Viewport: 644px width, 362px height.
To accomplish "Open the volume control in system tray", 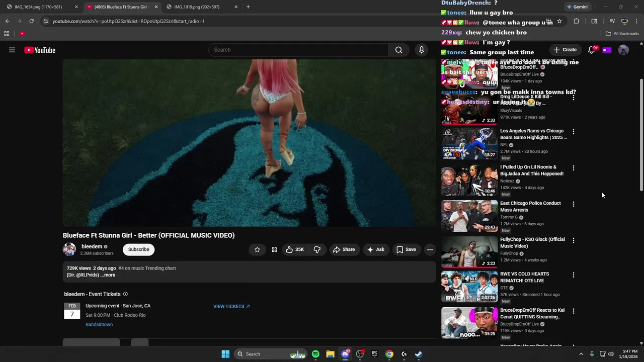I will 611,354.
